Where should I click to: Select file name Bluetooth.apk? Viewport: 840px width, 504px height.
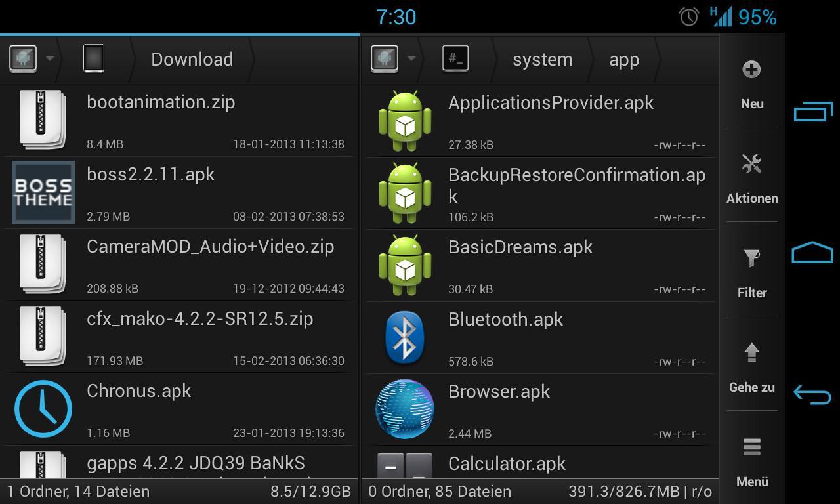point(506,320)
